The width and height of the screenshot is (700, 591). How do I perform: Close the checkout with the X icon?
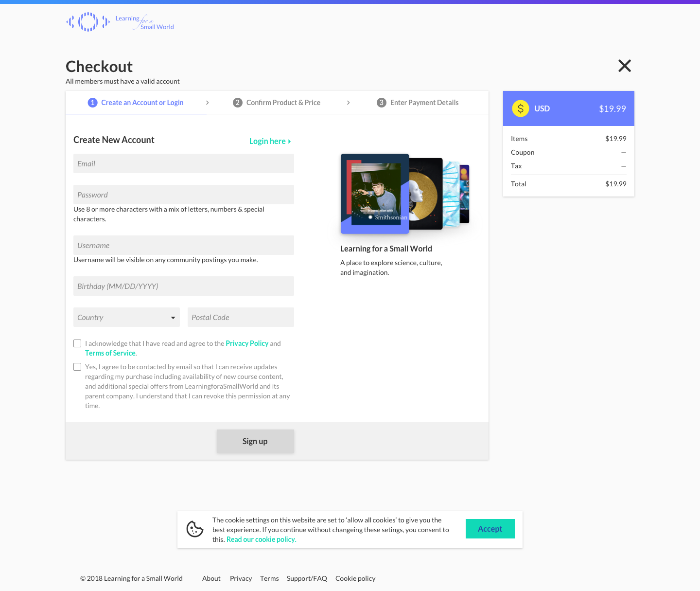click(625, 66)
